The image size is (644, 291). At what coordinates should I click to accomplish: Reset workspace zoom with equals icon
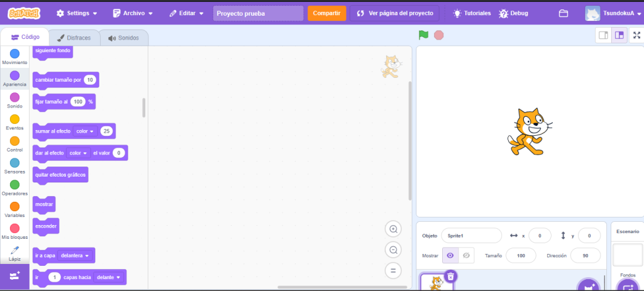(393, 270)
